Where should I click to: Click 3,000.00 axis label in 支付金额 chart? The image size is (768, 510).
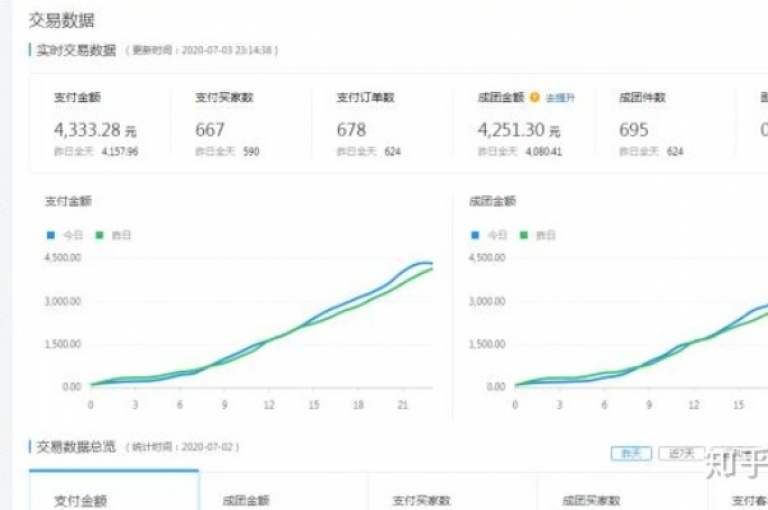63,301
